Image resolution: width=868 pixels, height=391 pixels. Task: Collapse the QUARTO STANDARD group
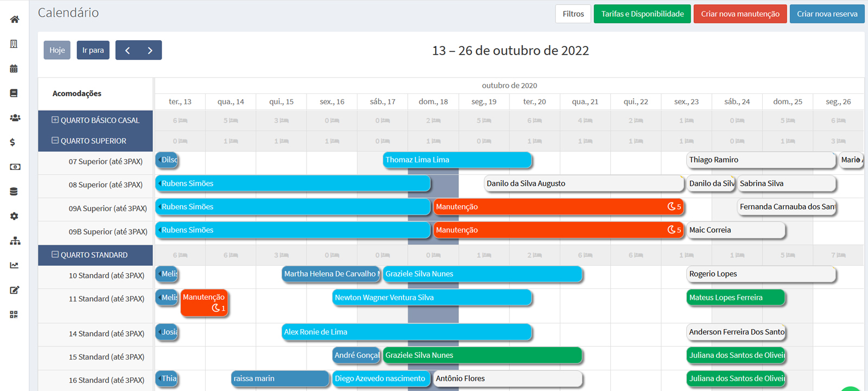[x=55, y=255]
